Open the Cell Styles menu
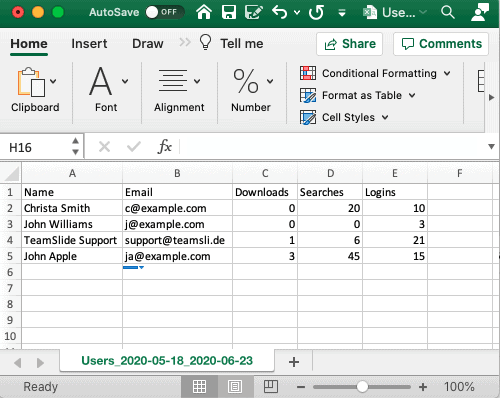The width and height of the screenshot is (500, 398). click(344, 117)
